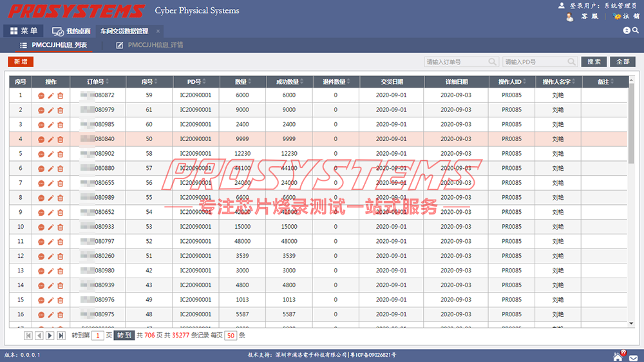Image resolution: width=644 pixels, height=362 pixels.
Task: Focus the order number search field
Action: [x=461, y=62]
